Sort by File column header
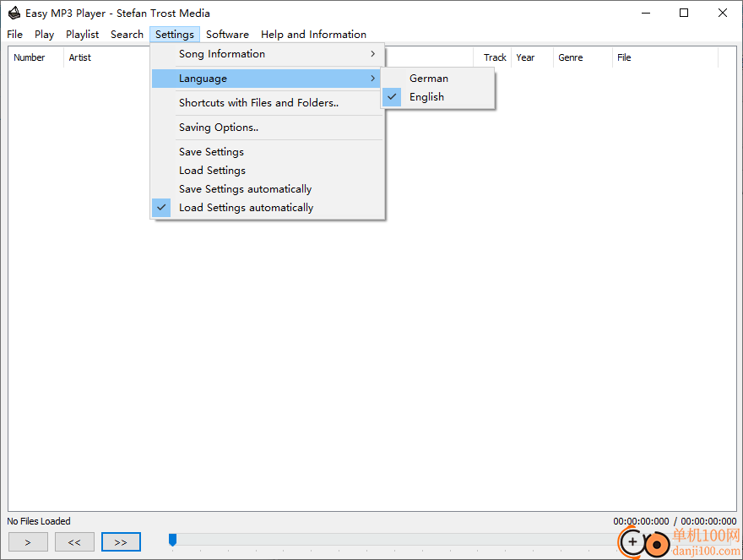Viewport: 743px width, 560px height. click(x=665, y=57)
